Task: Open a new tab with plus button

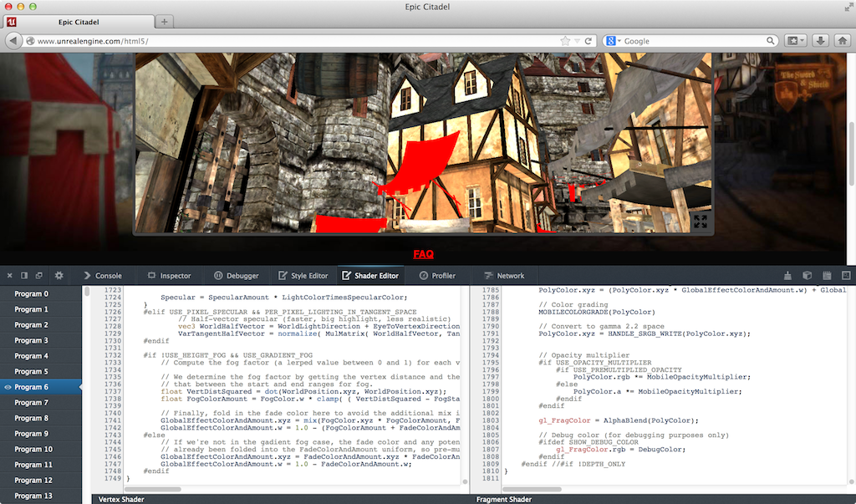Action: tap(165, 22)
